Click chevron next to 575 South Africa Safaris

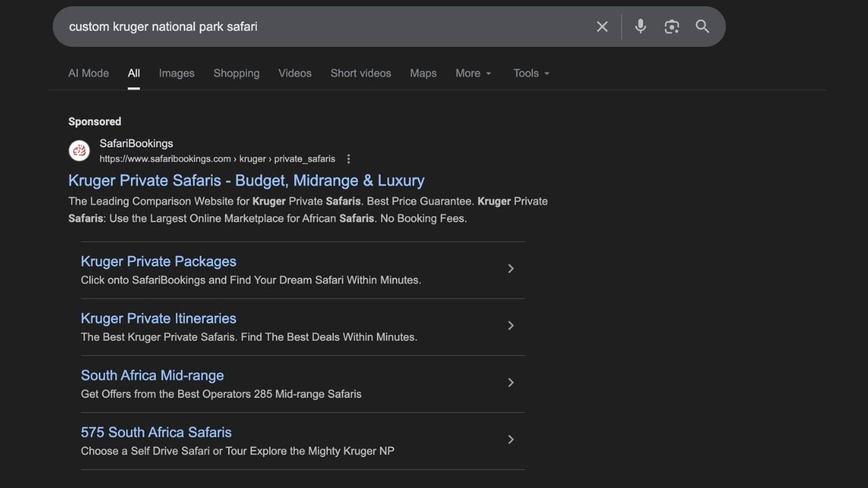[511, 440]
